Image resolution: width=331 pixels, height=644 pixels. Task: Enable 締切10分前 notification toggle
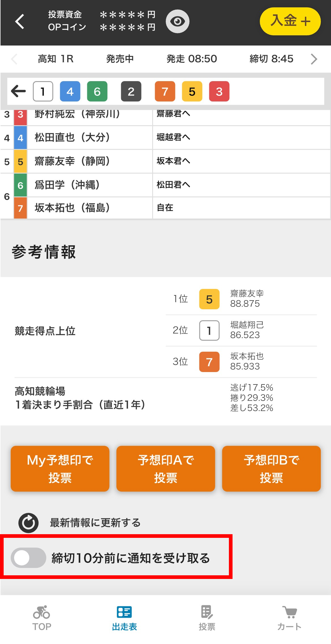point(28,558)
